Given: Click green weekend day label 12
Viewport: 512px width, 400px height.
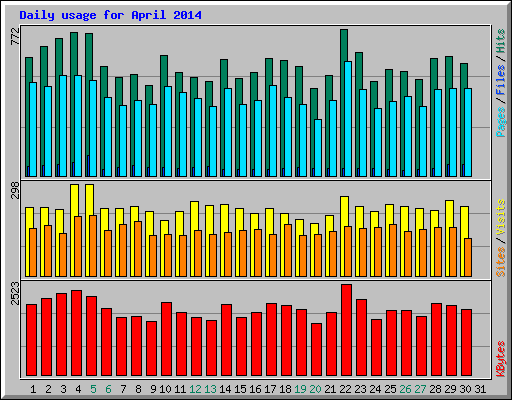Looking at the screenshot, I should click(x=195, y=389).
